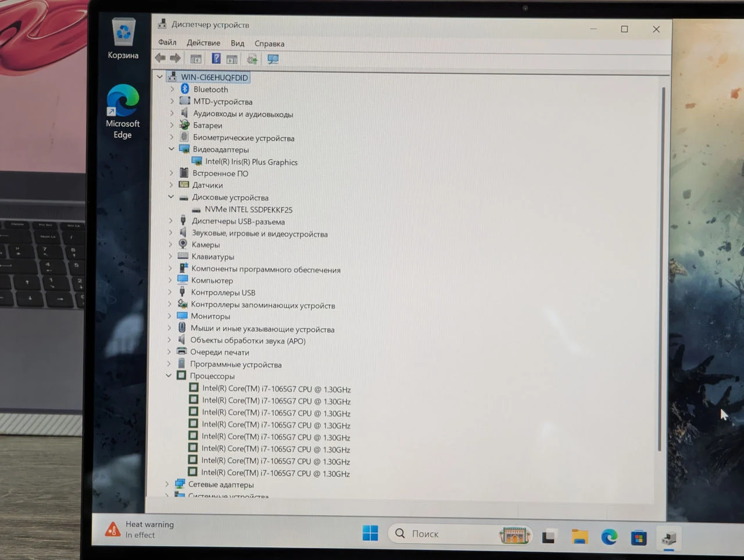Expand the Клавиатуры category

(170, 256)
